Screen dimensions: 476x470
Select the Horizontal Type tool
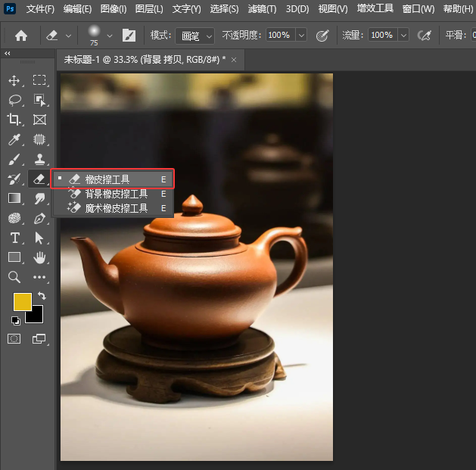coord(14,238)
